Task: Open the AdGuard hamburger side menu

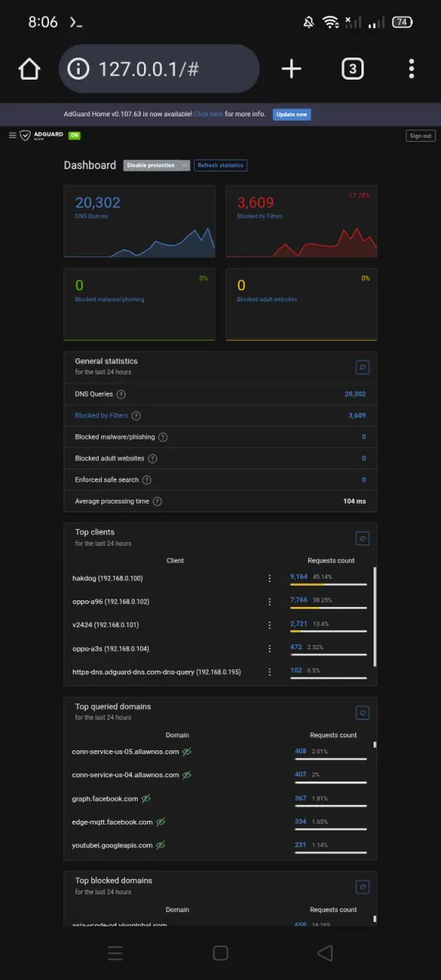Action: pos(12,136)
